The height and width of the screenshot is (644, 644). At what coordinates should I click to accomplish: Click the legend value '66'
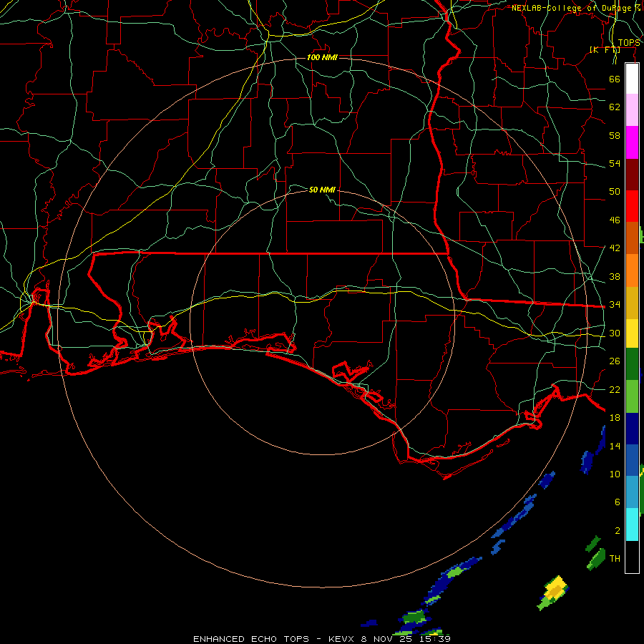point(615,79)
